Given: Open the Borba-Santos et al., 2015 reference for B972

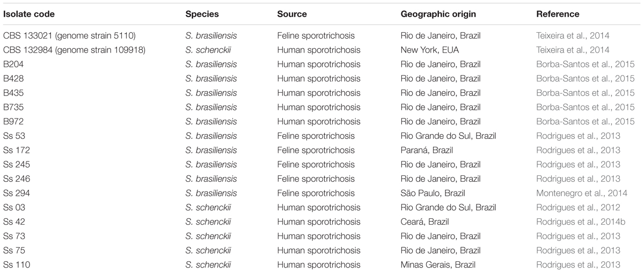Looking at the screenshot, I should (585, 122).
